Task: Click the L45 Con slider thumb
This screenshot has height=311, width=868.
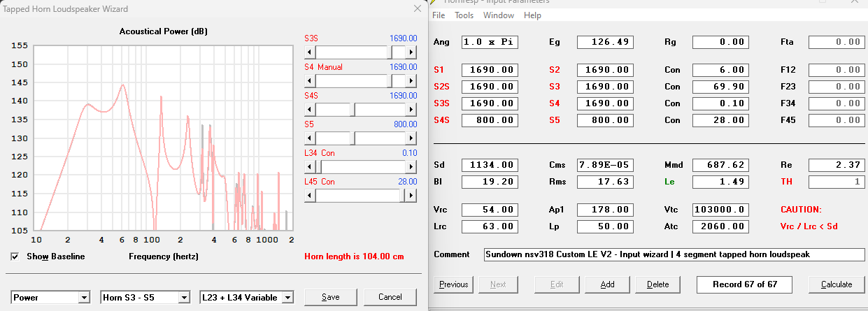Action: pos(402,195)
